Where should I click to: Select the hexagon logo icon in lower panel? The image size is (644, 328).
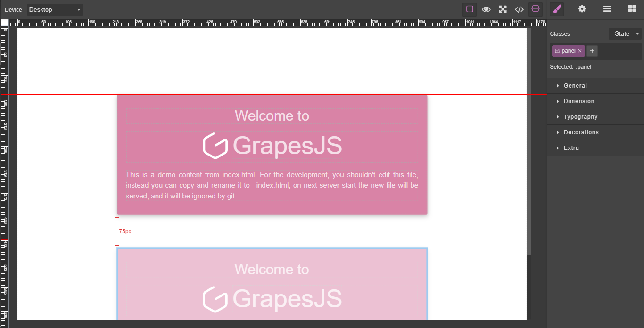point(215,299)
